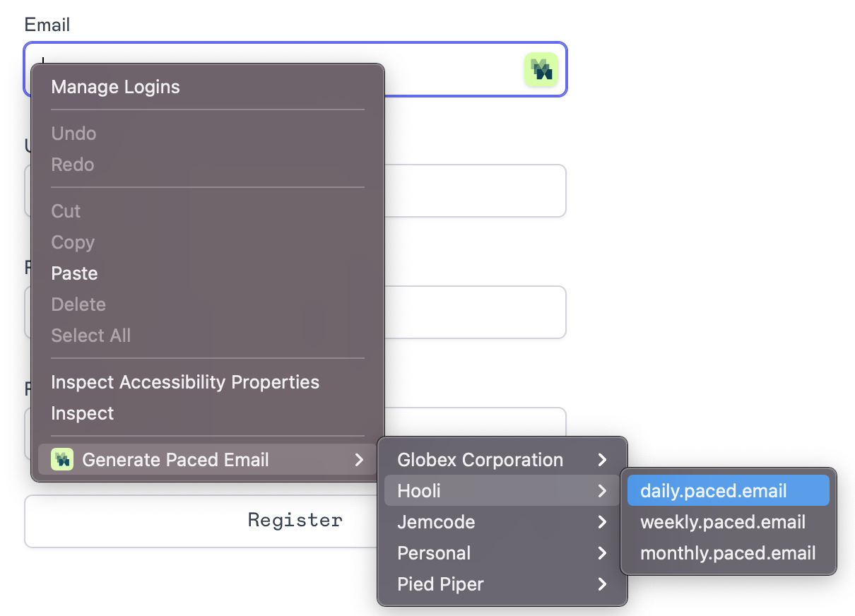
Task: Select Inspect from the context menu
Action: click(82, 413)
